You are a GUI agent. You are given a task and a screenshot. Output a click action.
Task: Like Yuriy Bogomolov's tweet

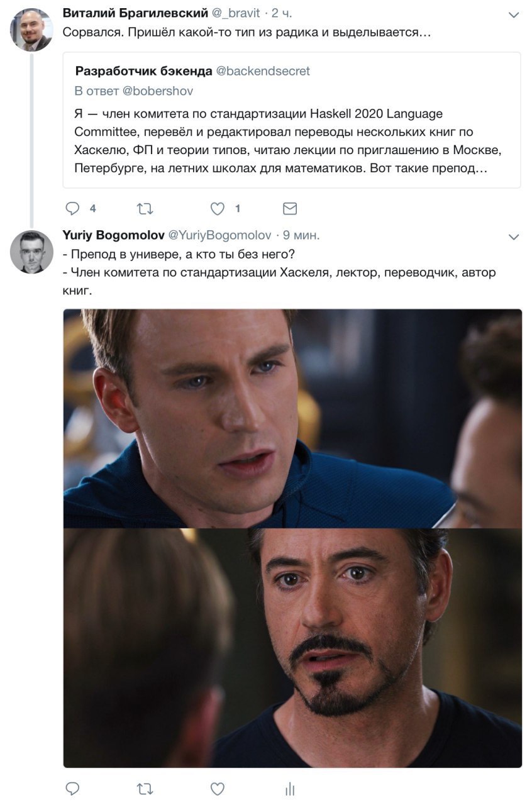[x=217, y=788]
